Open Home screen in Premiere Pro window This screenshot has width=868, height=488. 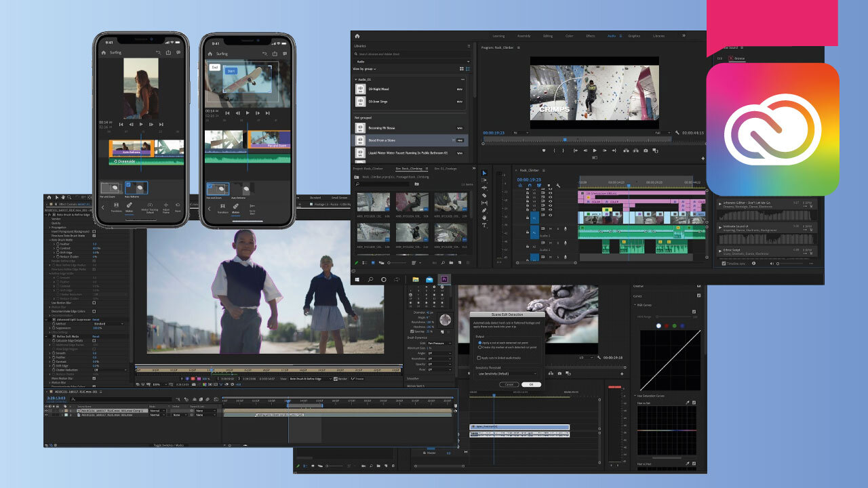tap(357, 36)
